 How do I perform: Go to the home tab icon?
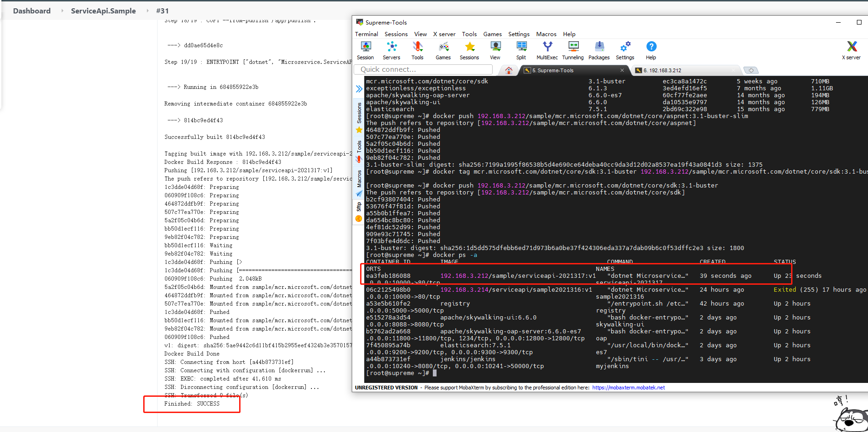click(509, 70)
